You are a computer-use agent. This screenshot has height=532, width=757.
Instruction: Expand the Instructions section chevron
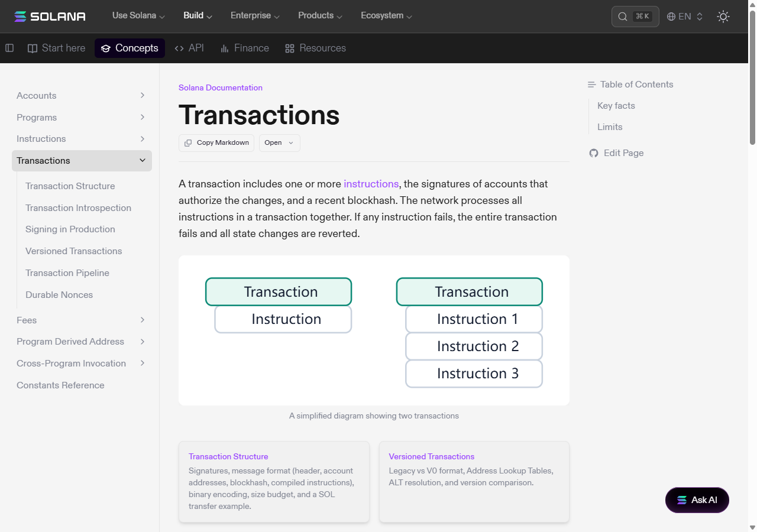143,139
